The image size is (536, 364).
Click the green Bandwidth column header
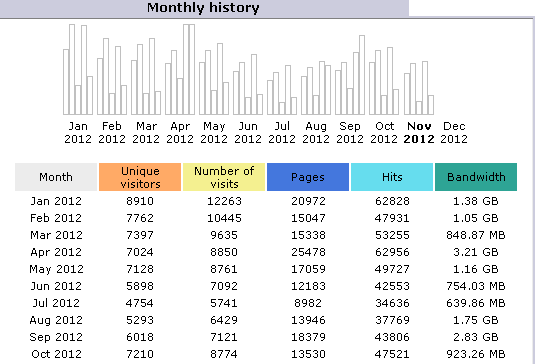point(476,177)
